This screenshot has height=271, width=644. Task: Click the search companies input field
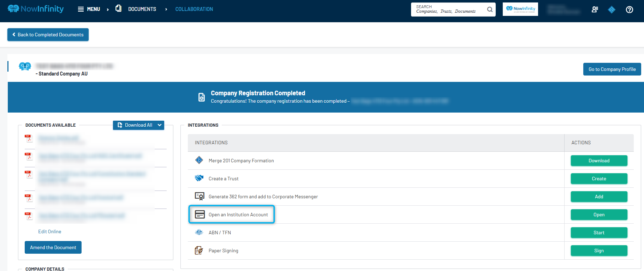pyautogui.click(x=448, y=10)
